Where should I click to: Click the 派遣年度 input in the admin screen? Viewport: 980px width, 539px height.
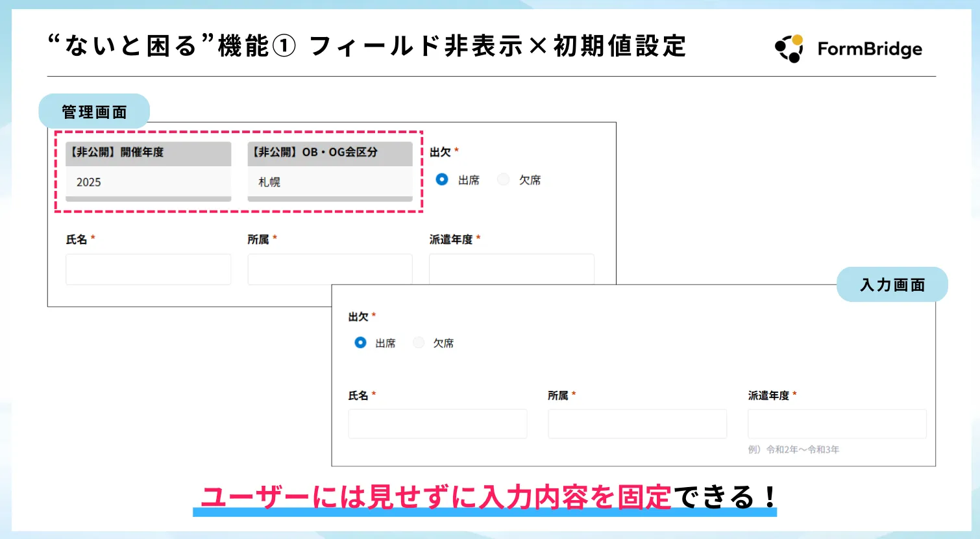(x=511, y=269)
